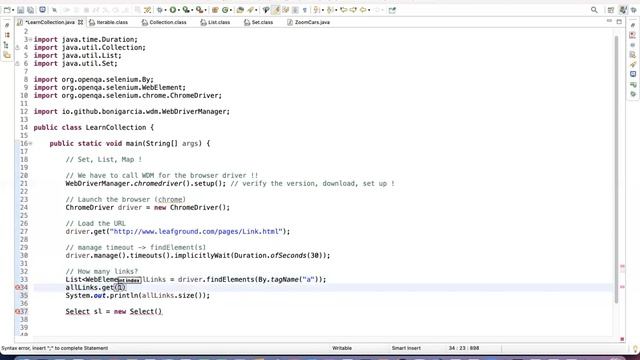This screenshot has height=360, width=640.
Task: Click the New file toolbar icon
Action: (x=7, y=10)
